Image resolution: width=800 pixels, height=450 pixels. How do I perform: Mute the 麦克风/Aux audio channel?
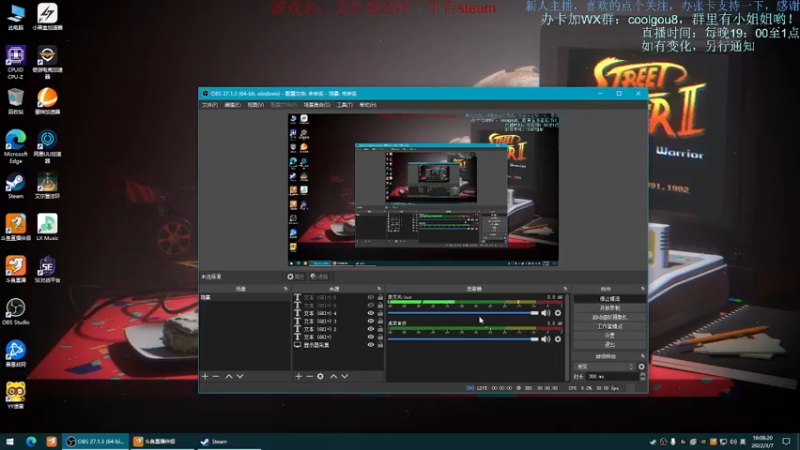click(545, 313)
